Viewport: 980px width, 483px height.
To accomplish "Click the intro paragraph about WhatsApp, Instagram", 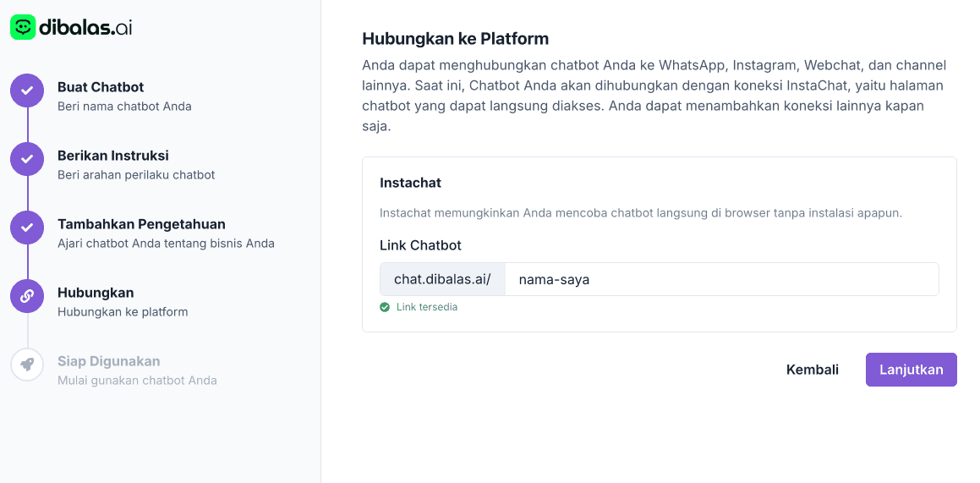I will [654, 96].
